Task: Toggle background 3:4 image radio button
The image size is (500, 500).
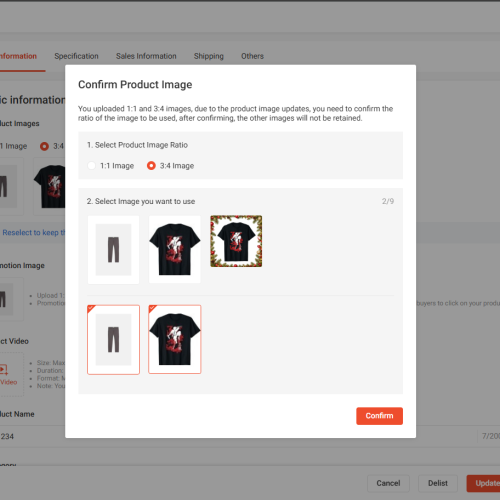Action: pyautogui.click(x=44, y=146)
